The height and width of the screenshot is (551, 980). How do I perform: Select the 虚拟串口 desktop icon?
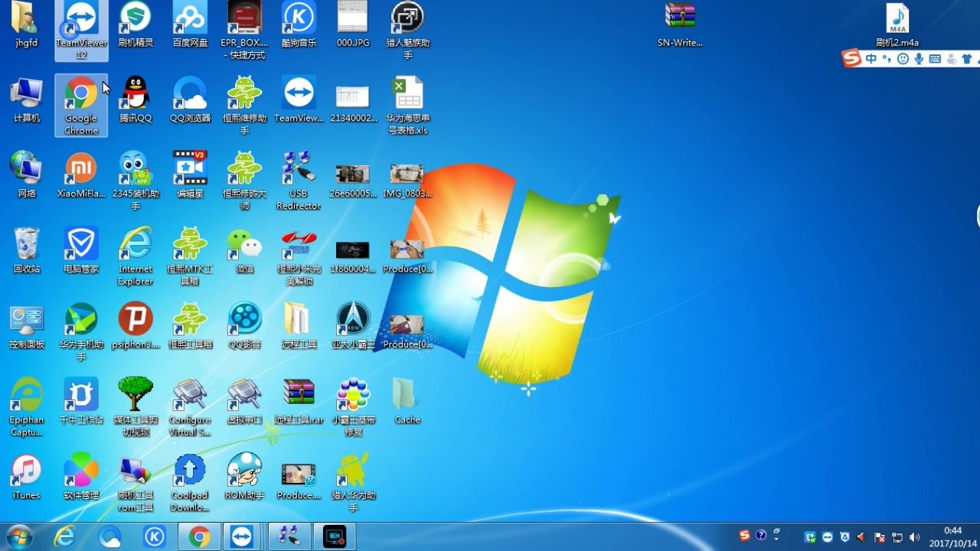pos(244,401)
